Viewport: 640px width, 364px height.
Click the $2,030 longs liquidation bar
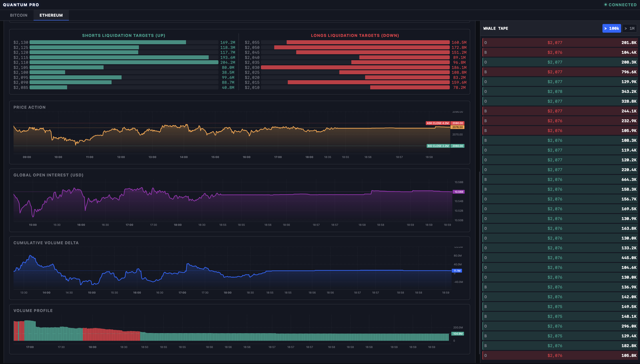355,68
